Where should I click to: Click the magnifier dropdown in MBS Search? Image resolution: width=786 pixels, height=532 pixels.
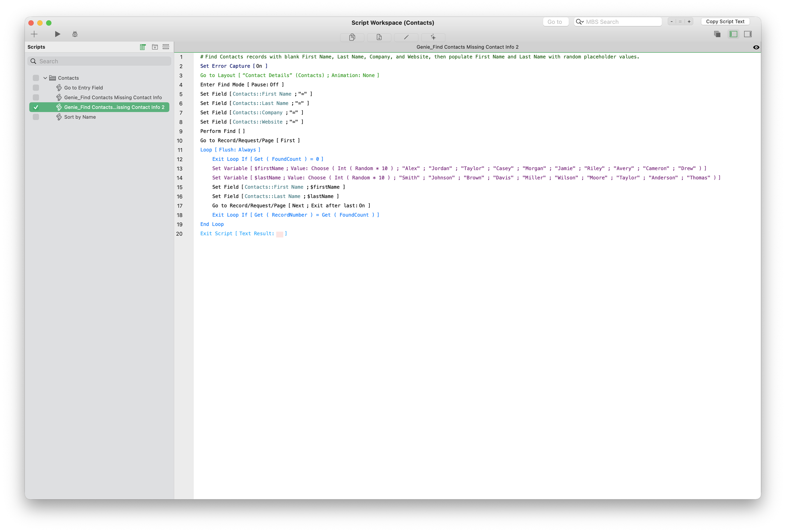click(580, 22)
